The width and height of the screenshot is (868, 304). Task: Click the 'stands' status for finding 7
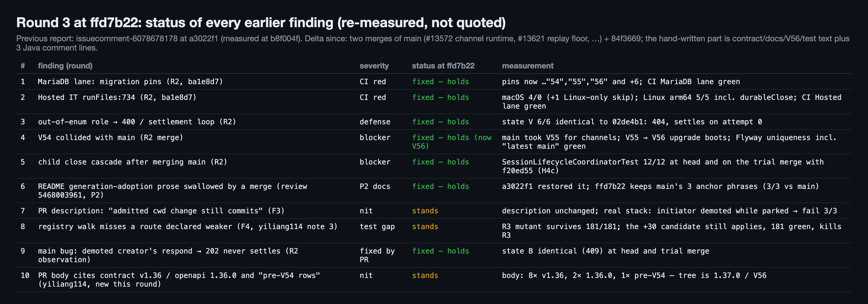click(x=425, y=211)
